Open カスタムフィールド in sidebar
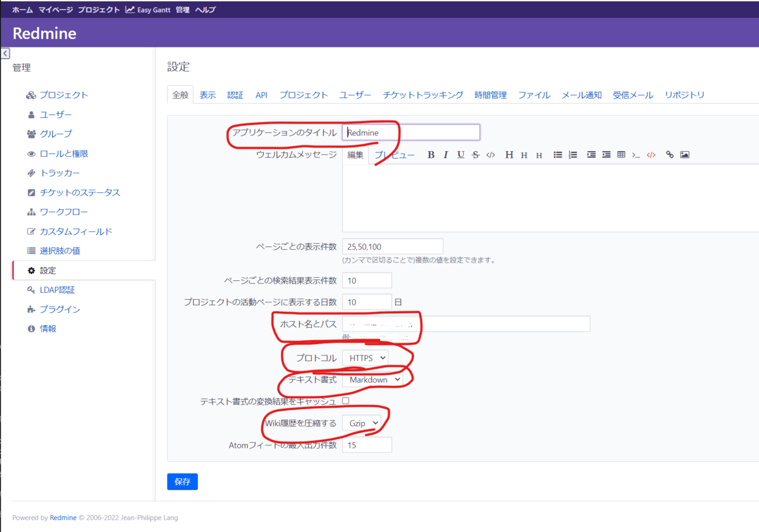759x532 pixels. pos(76,232)
